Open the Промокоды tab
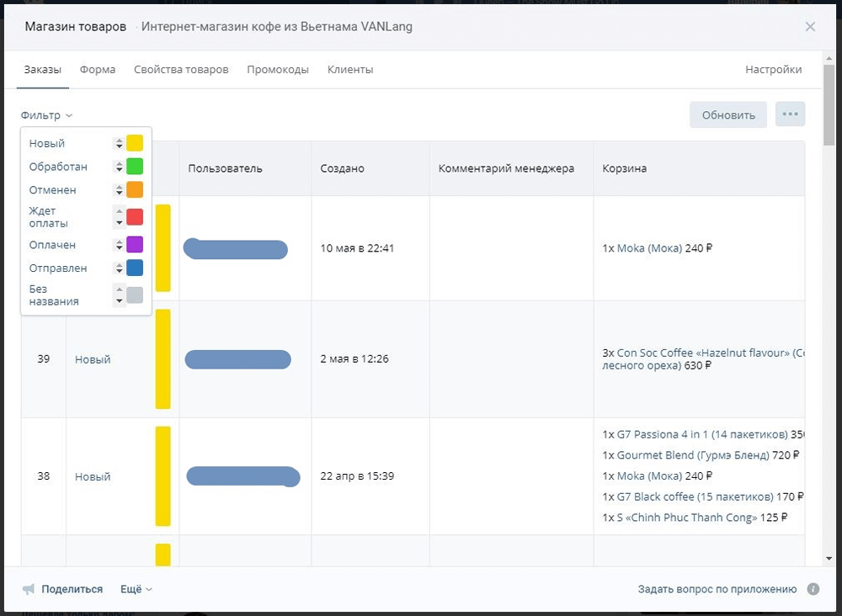Image resolution: width=842 pixels, height=616 pixels. coord(278,70)
